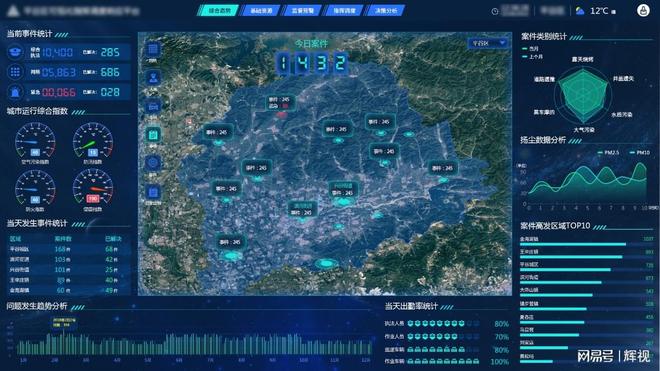The width and height of the screenshot is (660, 371).
Task: Click the 空气污染指数 gauge
Action: (x=35, y=143)
